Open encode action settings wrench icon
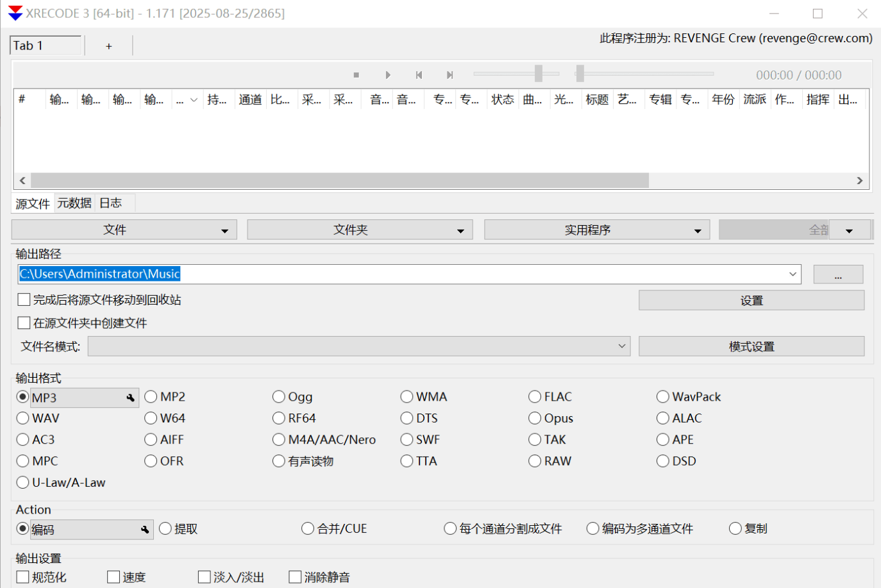 click(145, 530)
